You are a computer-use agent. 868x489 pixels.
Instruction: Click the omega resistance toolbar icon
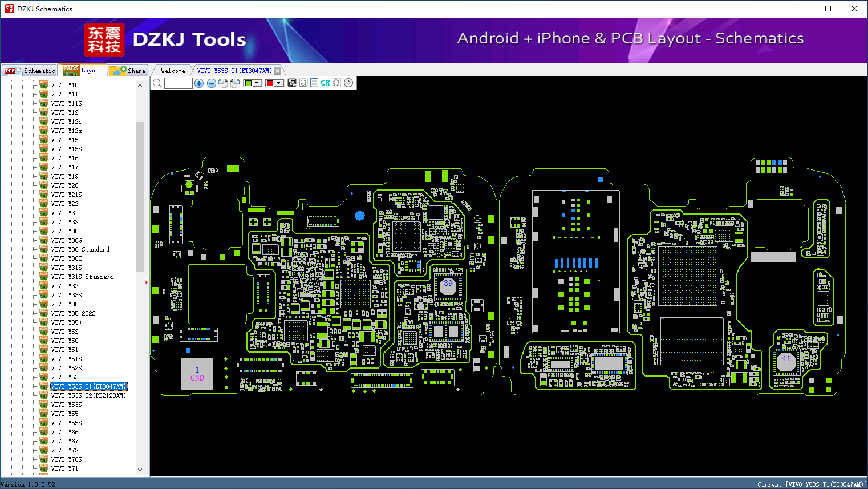click(336, 83)
